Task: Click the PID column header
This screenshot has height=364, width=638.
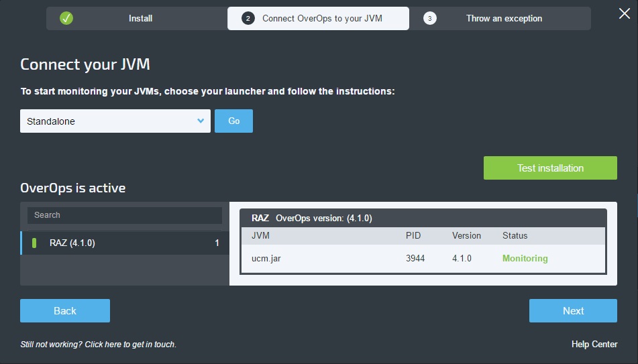Action: click(413, 235)
